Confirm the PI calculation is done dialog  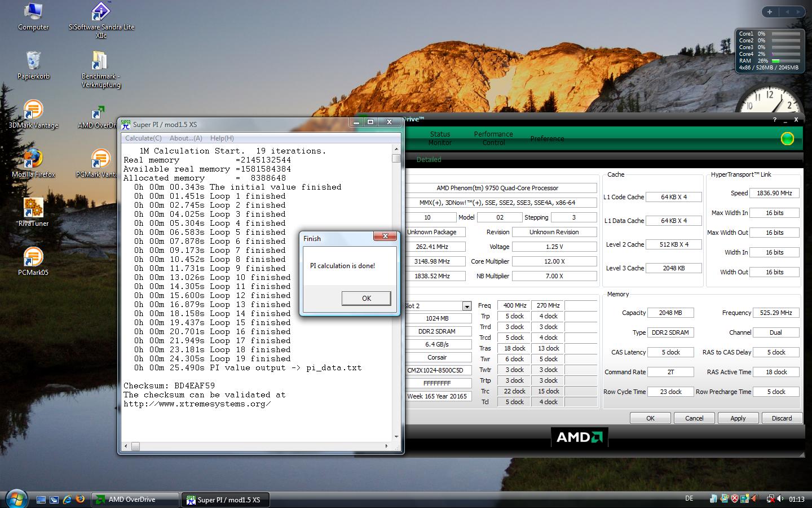pos(366,299)
